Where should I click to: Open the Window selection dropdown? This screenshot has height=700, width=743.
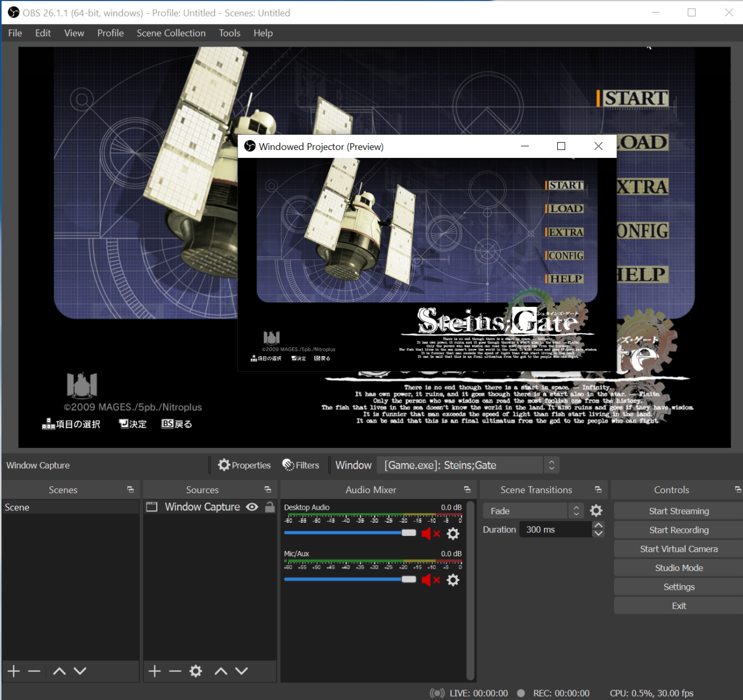coord(469,465)
